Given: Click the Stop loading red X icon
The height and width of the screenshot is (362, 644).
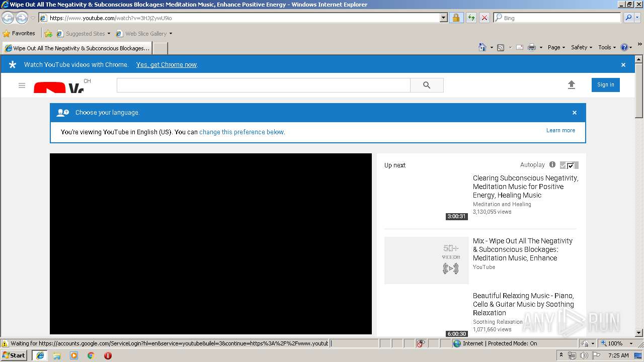Looking at the screenshot, I should tap(484, 18).
